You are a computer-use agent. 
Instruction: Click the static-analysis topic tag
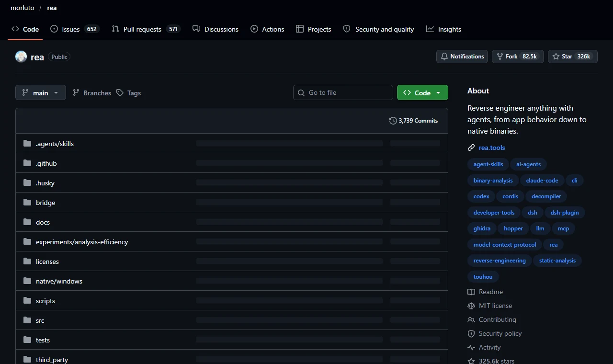point(557,261)
